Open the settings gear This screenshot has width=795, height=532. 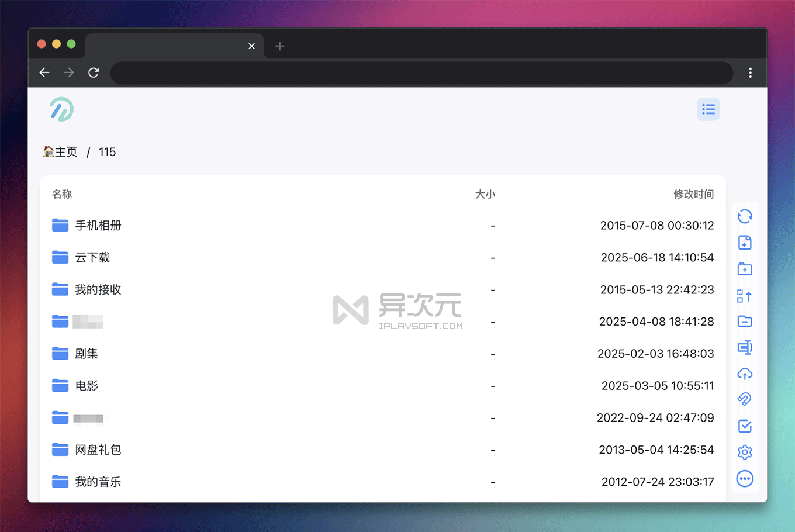pyautogui.click(x=745, y=452)
